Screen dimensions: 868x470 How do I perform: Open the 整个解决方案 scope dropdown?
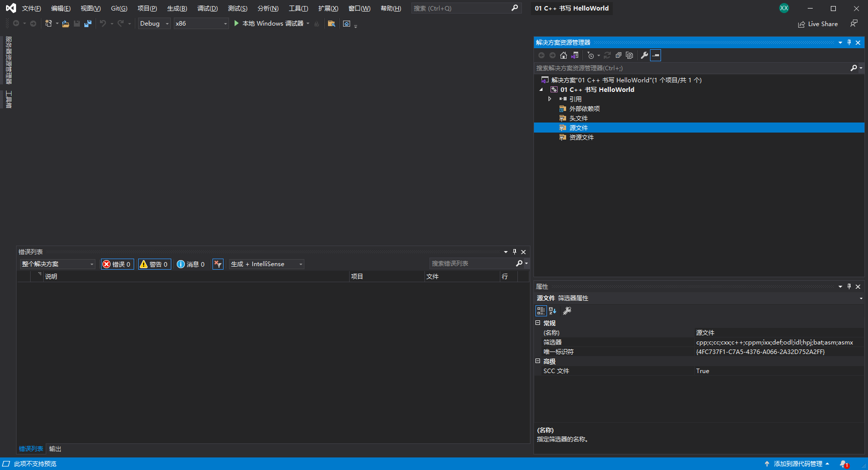[58, 264]
